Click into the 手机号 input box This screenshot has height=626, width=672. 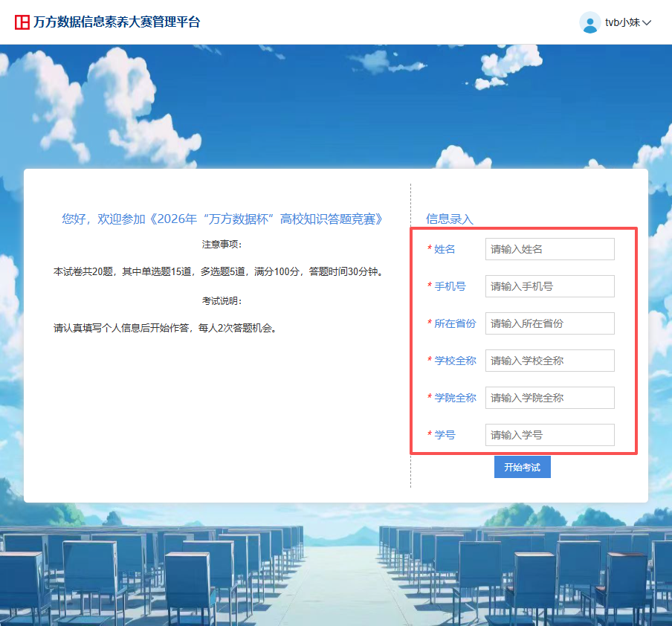(549, 286)
